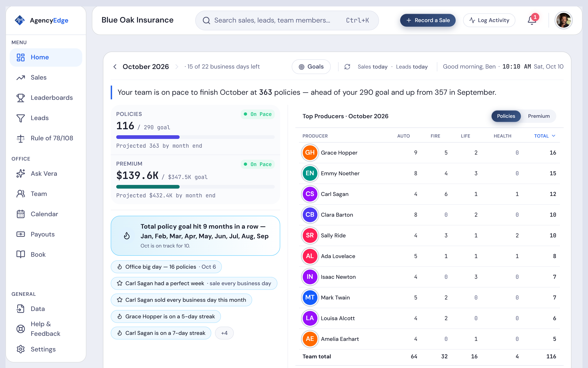This screenshot has height=368, width=588.
Task: Click the Policies goal progress bar
Action: pos(195,137)
